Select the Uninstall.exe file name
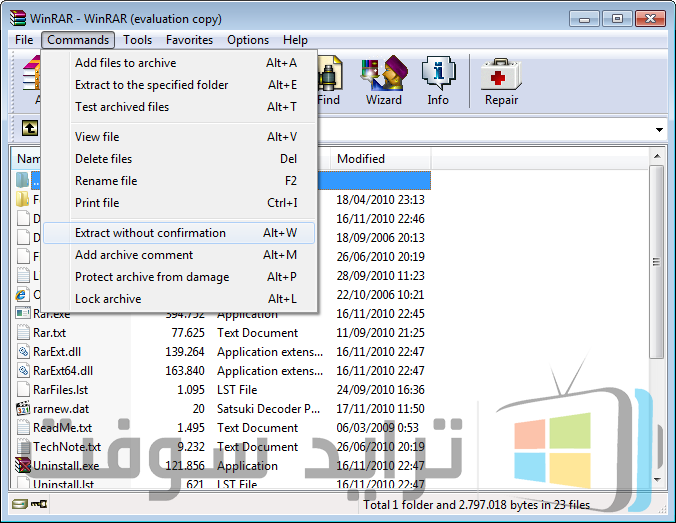 [x=66, y=466]
